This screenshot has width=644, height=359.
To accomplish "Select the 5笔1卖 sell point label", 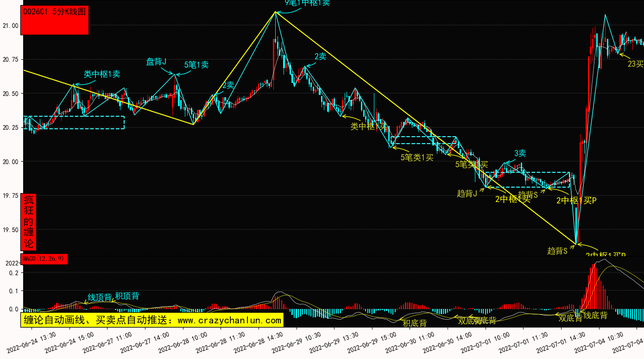I will click(x=196, y=65).
